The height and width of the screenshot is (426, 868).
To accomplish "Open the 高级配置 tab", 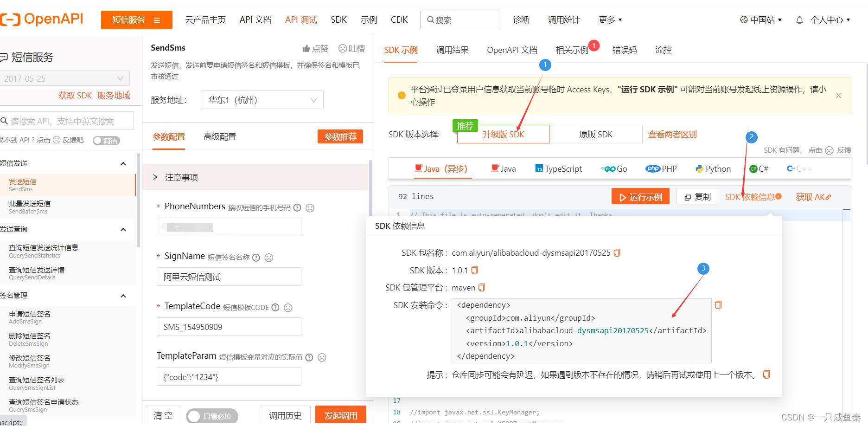I will pos(220,136).
